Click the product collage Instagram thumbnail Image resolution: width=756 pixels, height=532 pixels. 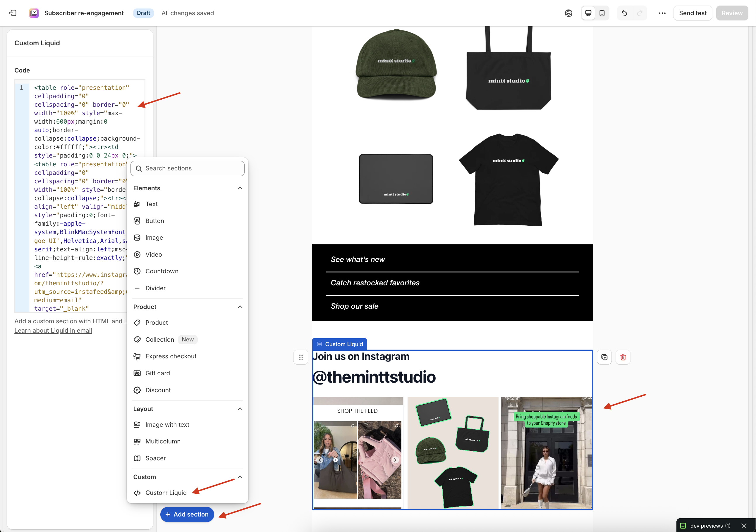[x=453, y=453]
